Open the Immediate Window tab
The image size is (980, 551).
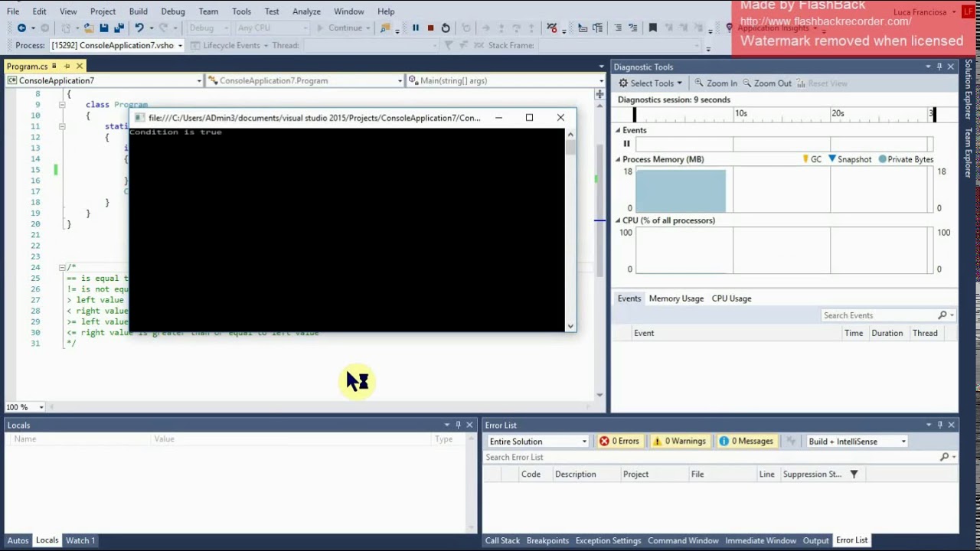click(760, 540)
